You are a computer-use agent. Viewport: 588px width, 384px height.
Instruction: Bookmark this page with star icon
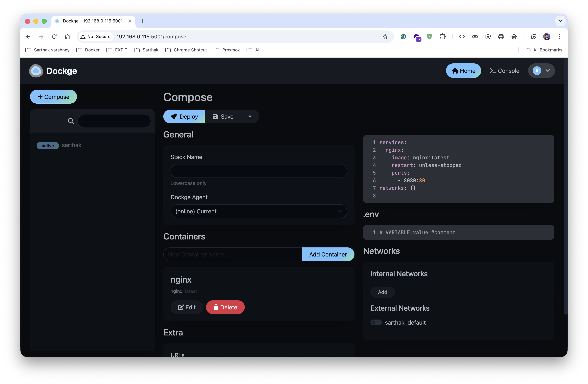point(385,37)
